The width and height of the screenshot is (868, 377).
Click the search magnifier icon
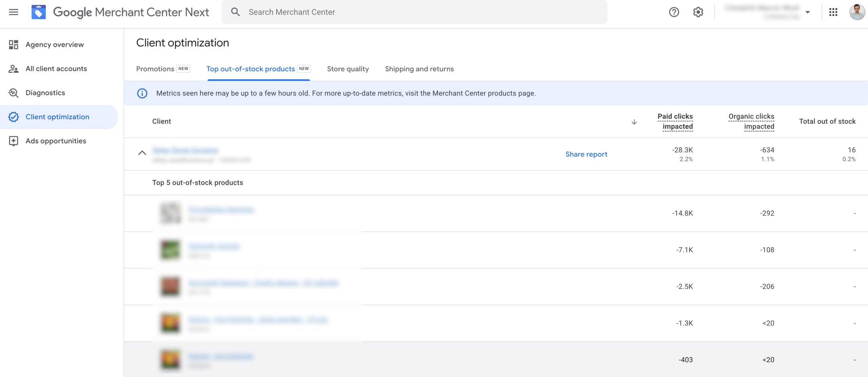(235, 12)
